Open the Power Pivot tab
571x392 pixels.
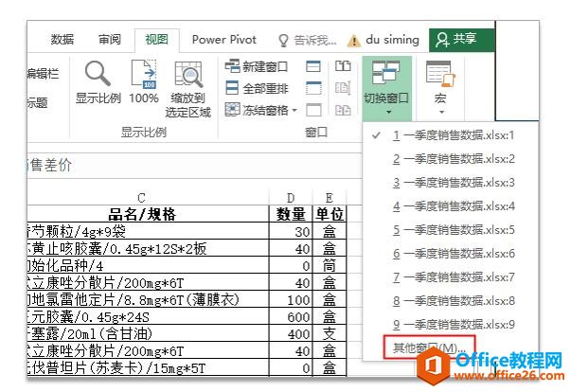(x=222, y=40)
